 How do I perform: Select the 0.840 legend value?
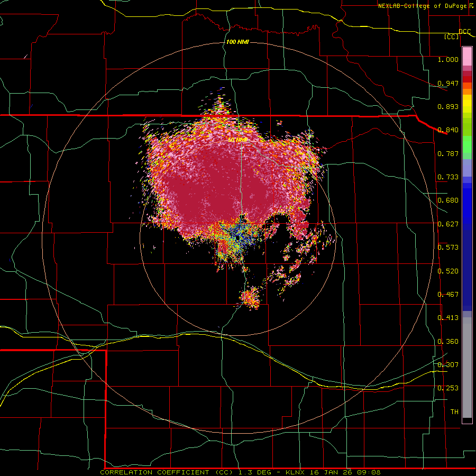pos(448,130)
